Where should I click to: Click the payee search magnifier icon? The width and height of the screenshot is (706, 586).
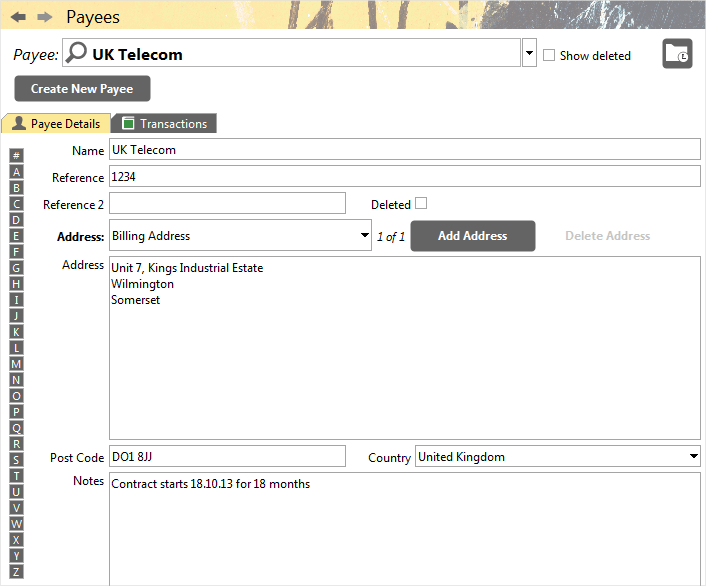[x=76, y=53]
